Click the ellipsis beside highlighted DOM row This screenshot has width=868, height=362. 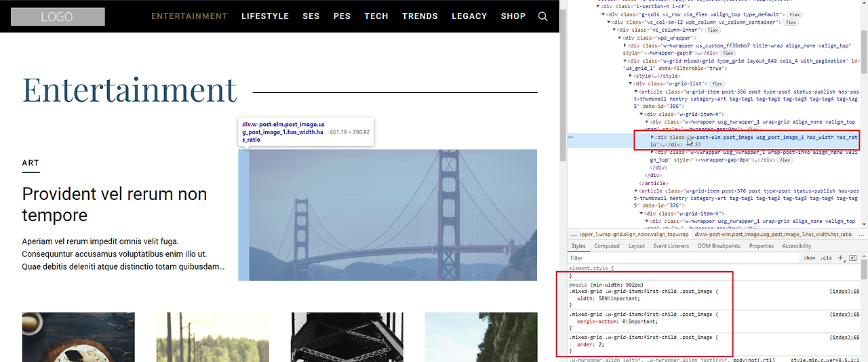571,137
